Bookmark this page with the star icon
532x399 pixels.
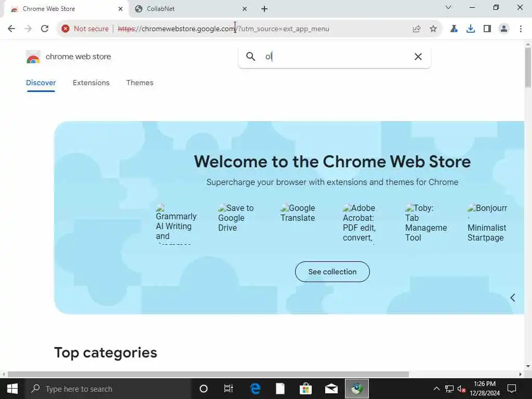click(433, 29)
